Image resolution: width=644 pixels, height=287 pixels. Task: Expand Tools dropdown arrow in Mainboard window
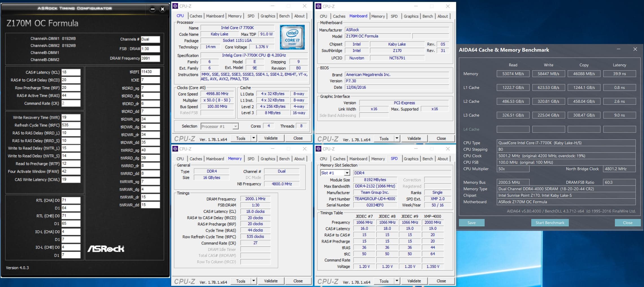[x=397, y=138]
